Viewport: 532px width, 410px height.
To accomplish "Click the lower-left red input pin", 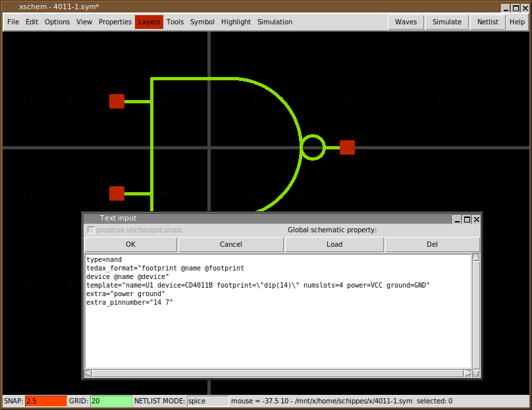I will [117, 193].
